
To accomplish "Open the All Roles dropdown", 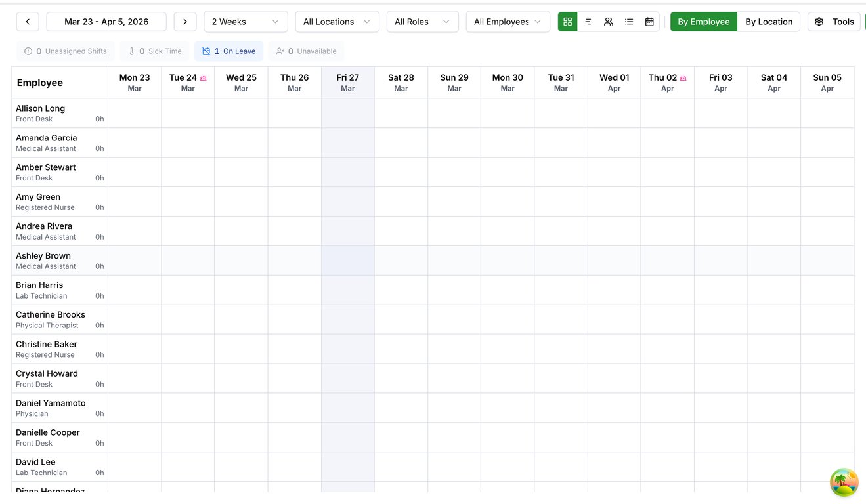I will click(422, 22).
